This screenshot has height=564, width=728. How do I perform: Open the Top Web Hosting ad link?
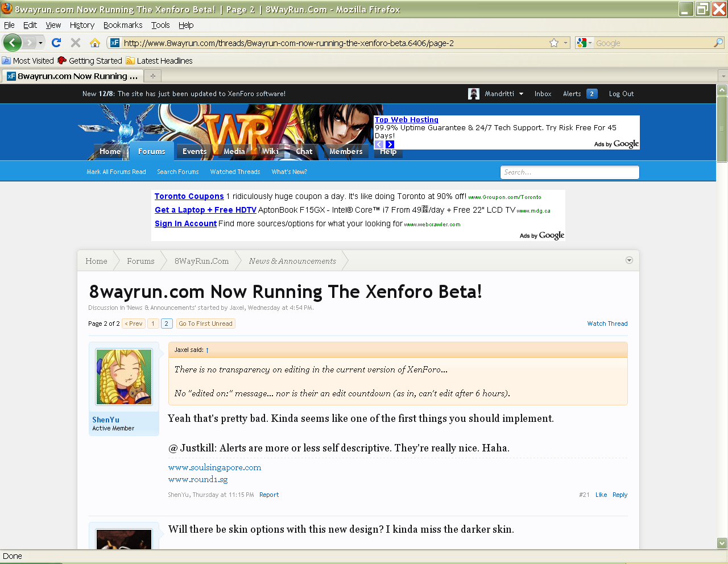tap(407, 120)
